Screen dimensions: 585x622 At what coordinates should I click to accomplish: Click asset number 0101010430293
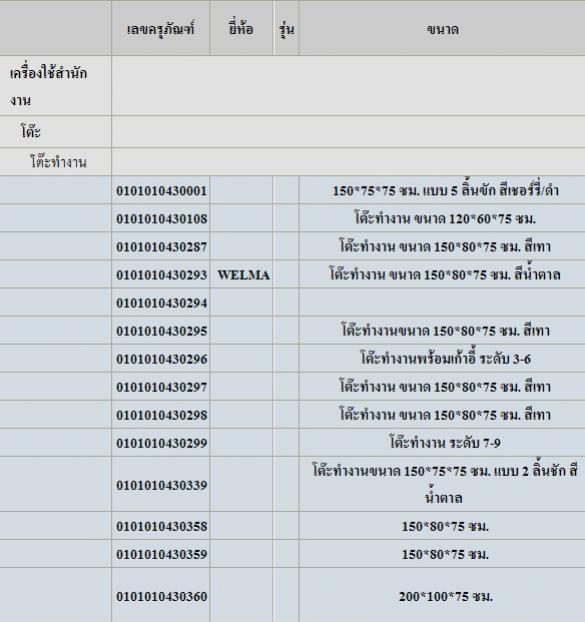(x=161, y=275)
